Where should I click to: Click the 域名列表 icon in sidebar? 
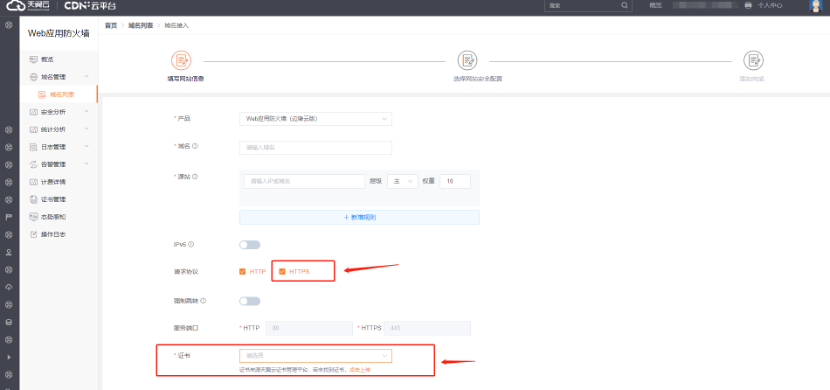(x=42, y=94)
